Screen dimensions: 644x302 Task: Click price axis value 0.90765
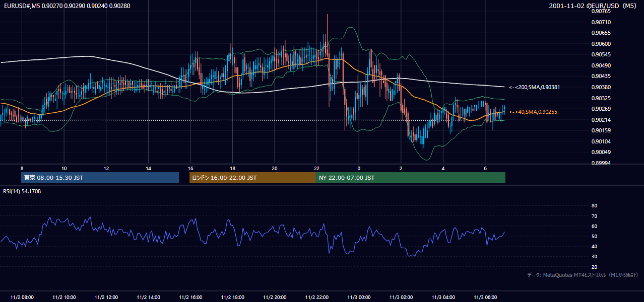[x=601, y=11]
